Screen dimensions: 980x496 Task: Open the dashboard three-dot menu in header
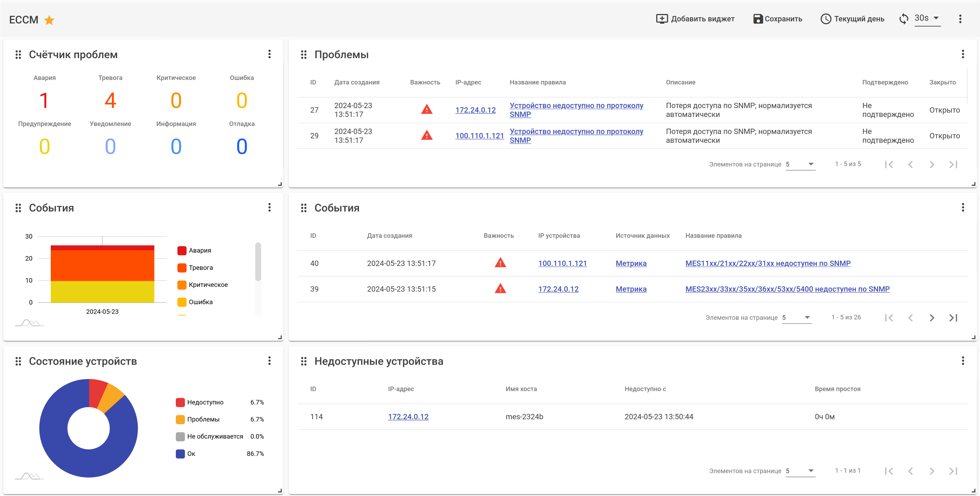960,19
